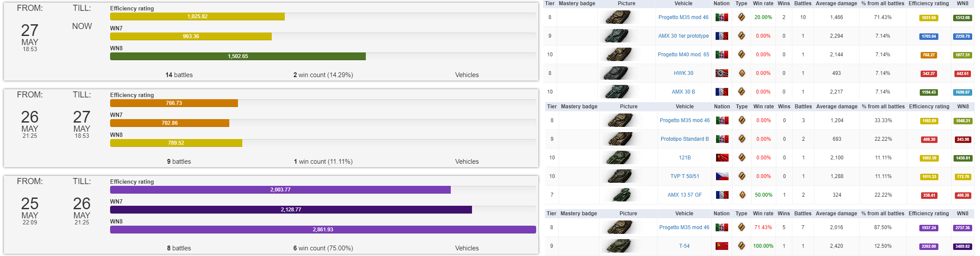Click the Czech flag icon for TVP T 50/51

click(722, 176)
